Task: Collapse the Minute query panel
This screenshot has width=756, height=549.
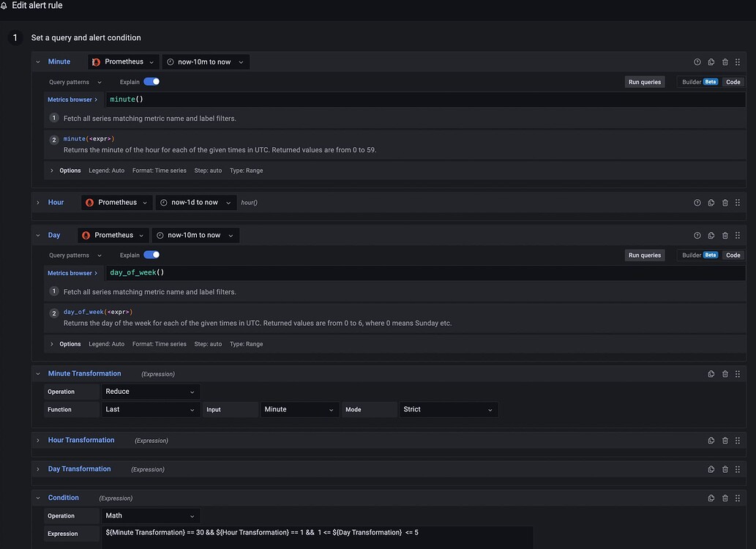Action: tap(37, 61)
